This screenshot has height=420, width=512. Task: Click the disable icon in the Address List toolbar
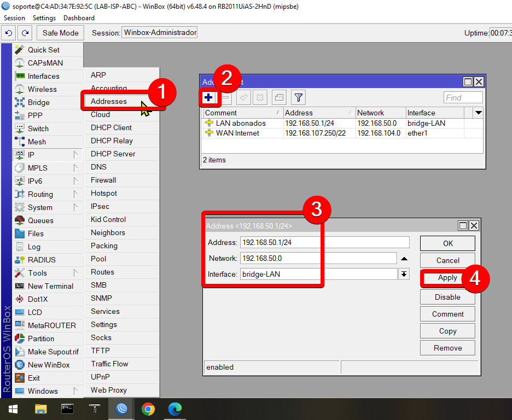(259, 97)
